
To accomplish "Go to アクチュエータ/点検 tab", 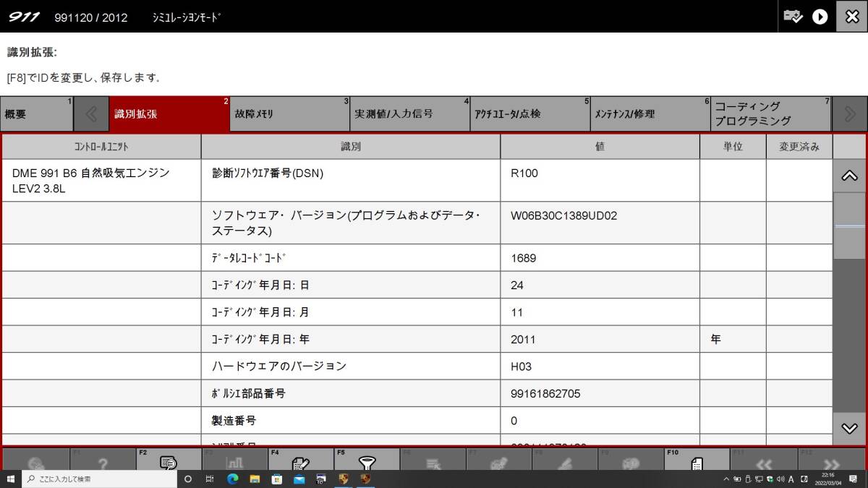I will 530,114.
